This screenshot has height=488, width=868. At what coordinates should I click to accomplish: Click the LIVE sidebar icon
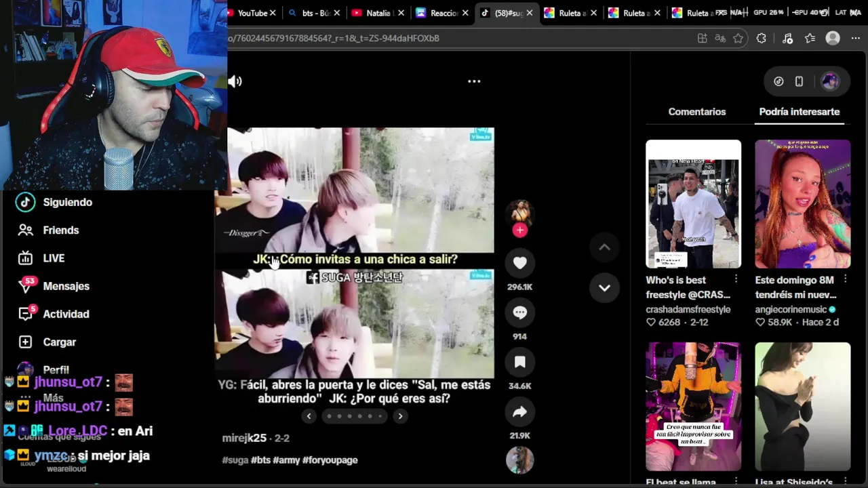(x=25, y=258)
